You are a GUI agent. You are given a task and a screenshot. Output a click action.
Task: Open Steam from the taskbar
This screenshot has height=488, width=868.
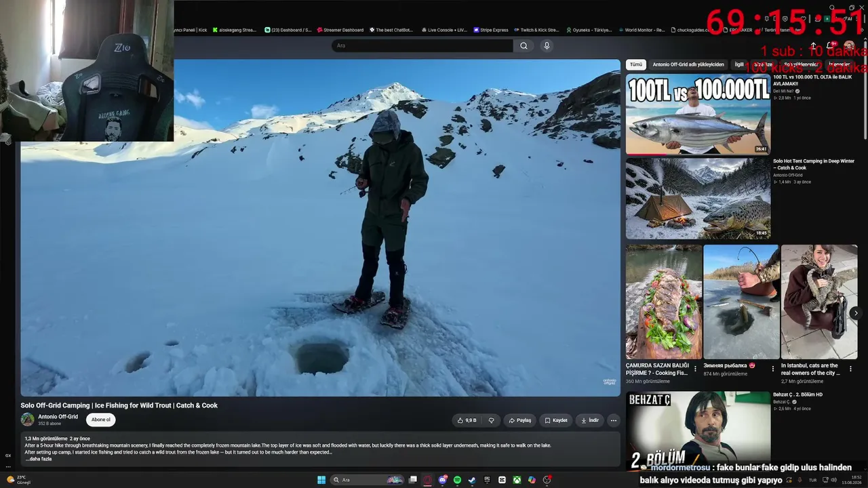472,480
